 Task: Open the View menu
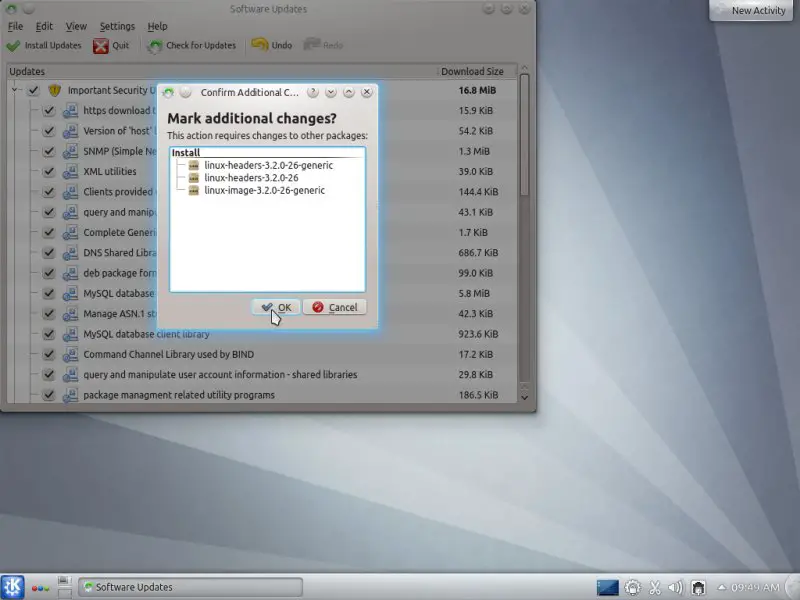tap(76, 27)
